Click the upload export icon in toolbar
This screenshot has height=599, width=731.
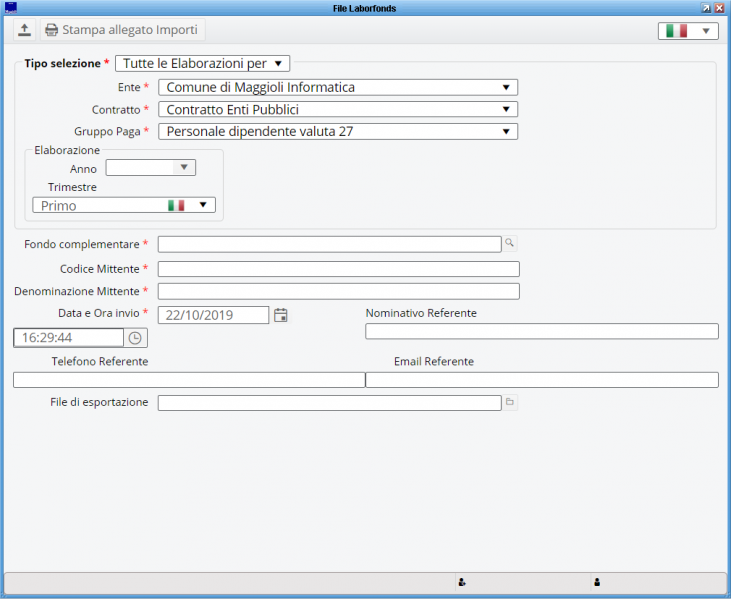[x=25, y=30]
